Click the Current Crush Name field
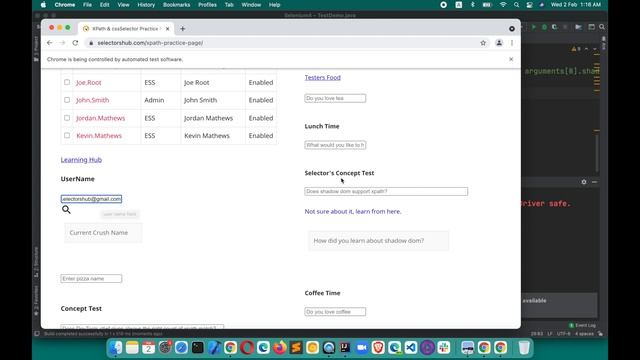This screenshot has height=360, width=640. (x=103, y=233)
